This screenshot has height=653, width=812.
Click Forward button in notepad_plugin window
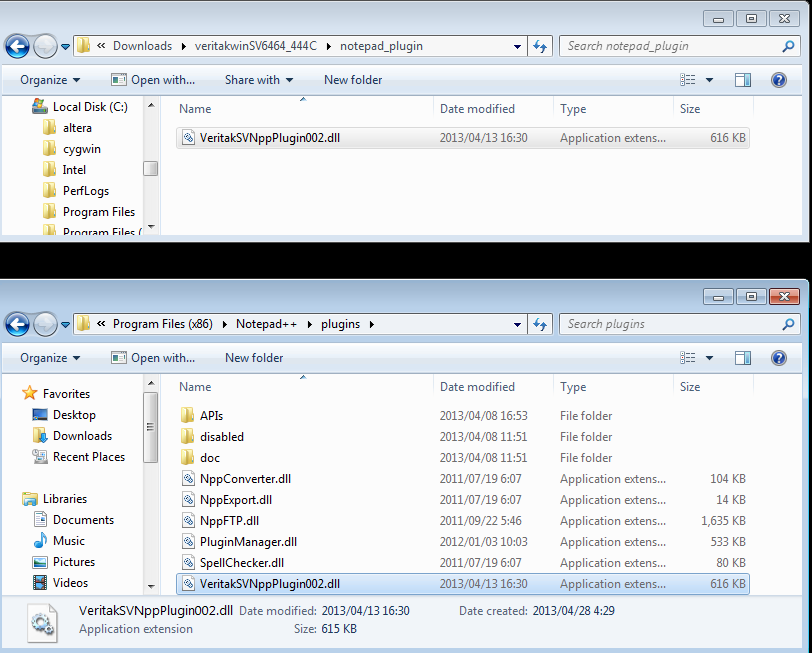45,47
